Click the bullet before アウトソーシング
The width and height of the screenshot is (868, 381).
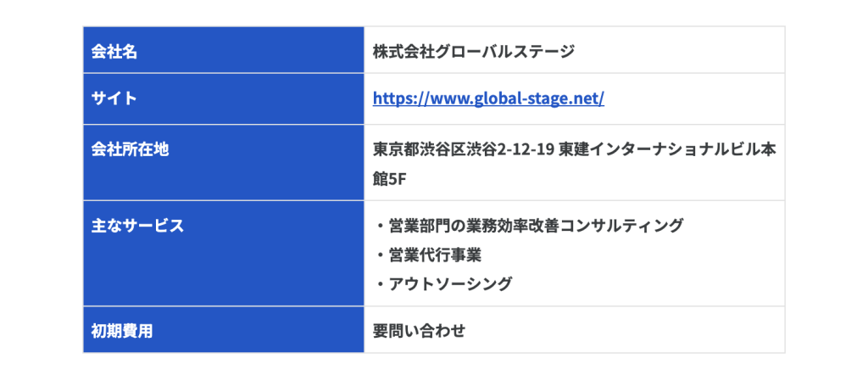point(381,284)
